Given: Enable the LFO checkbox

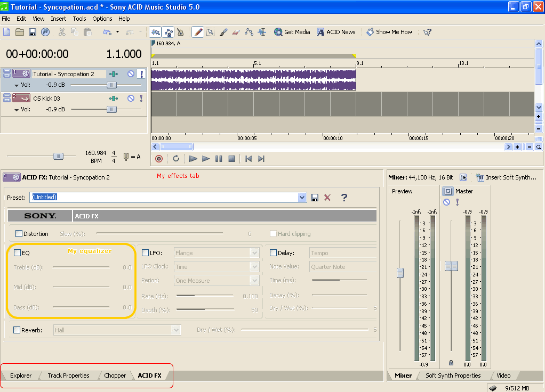Looking at the screenshot, I should (145, 253).
